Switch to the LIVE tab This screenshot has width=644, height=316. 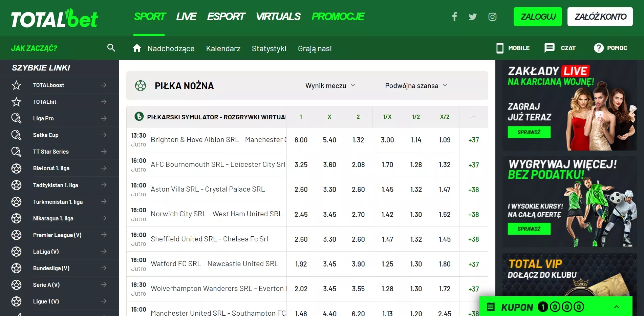(x=186, y=16)
